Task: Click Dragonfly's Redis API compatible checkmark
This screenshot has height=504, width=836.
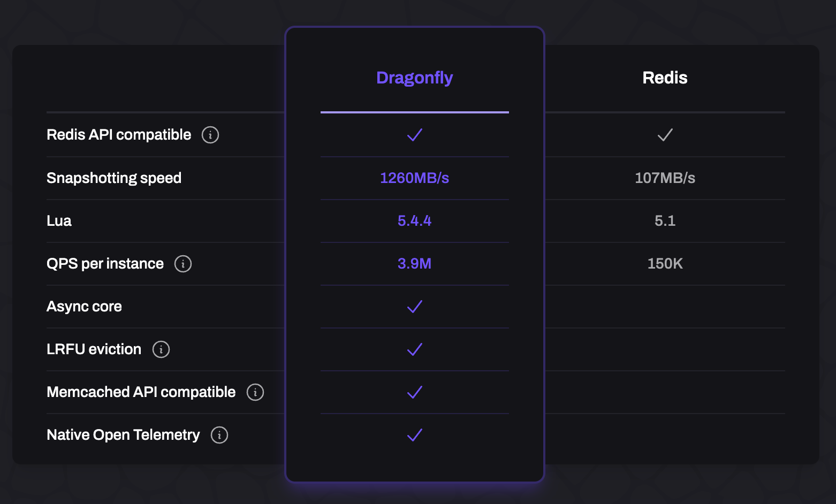Action: pos(415,135)
